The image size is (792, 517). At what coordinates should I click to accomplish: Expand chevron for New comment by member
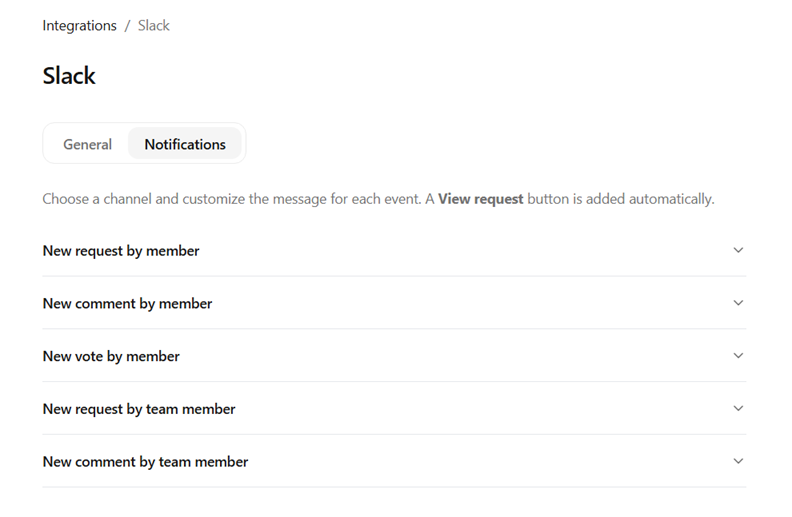tap(738, 303)
